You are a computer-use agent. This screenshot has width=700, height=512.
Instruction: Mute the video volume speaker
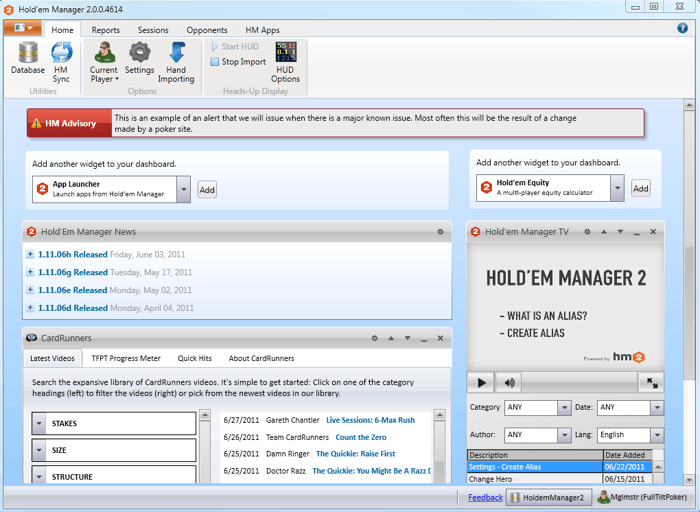[x=509, y=382]
